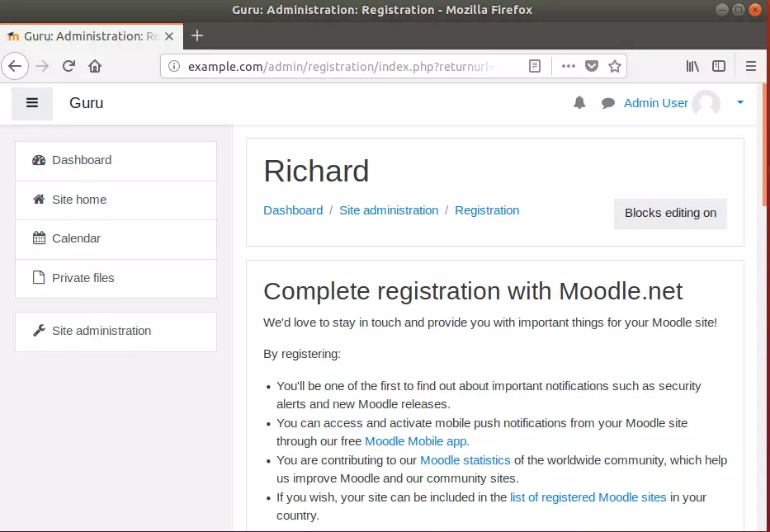This screenshot has width=770, height=532.
Task: Minimize the Firefox window
Action: click(721, 9)
